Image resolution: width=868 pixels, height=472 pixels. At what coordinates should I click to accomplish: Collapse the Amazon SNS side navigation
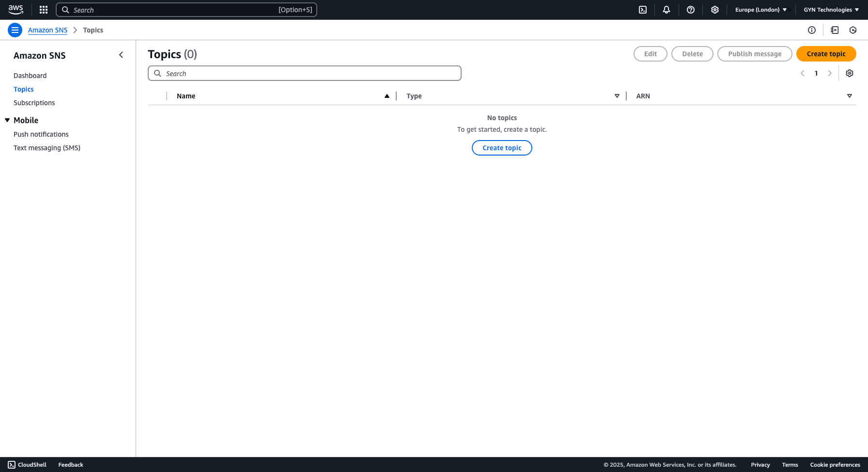[121, 55]
